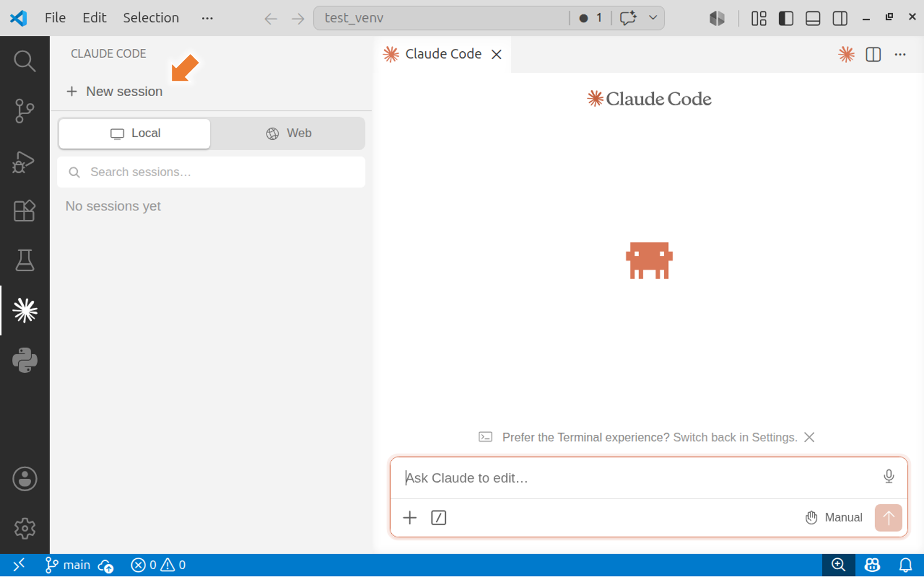Select the Claude Code activity bar icon
The width and height of the screenshot is (924, 577).
(x=24, y=310)
